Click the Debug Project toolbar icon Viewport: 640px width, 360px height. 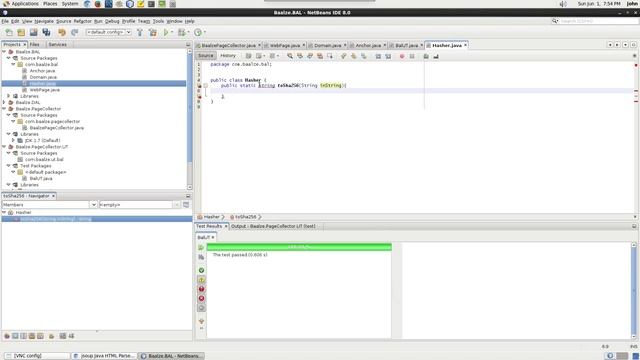(x=181, y=32)
